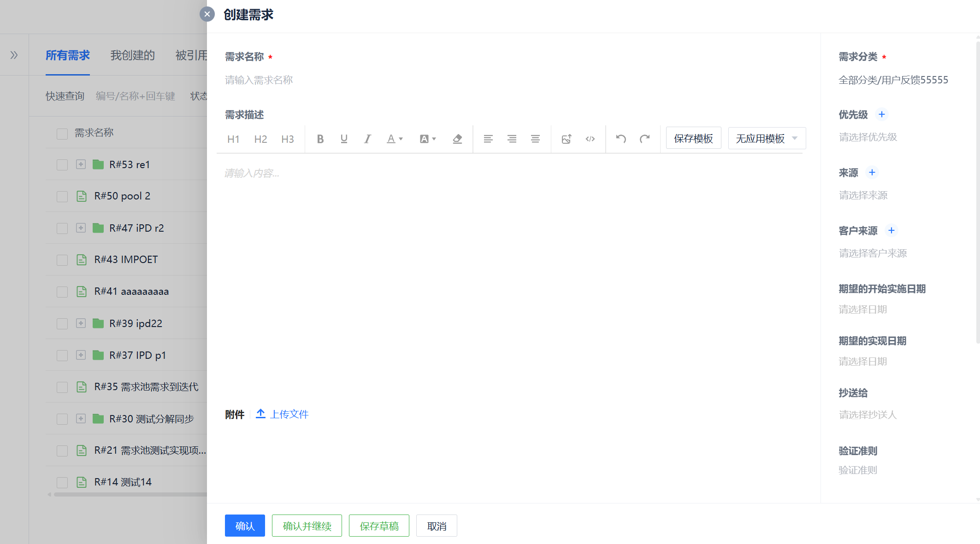980x544 pixels.
Task: Open the code view icon in the editor
Action: [590, 139]
